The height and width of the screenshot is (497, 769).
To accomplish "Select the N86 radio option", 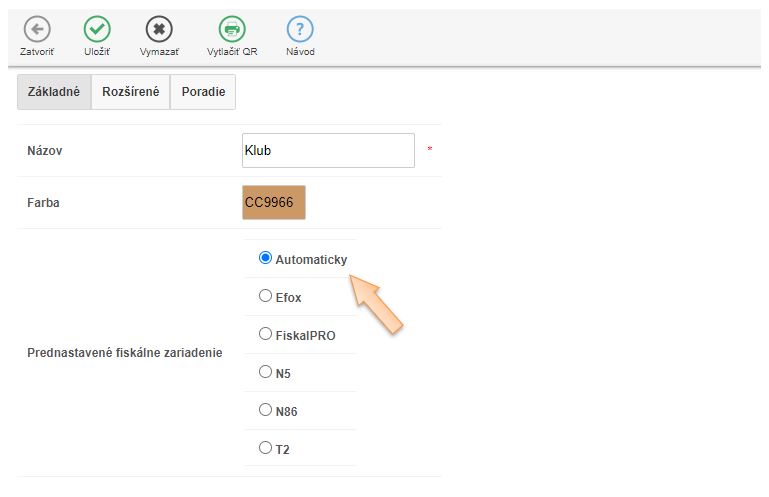I will click(x=265, y=410).
